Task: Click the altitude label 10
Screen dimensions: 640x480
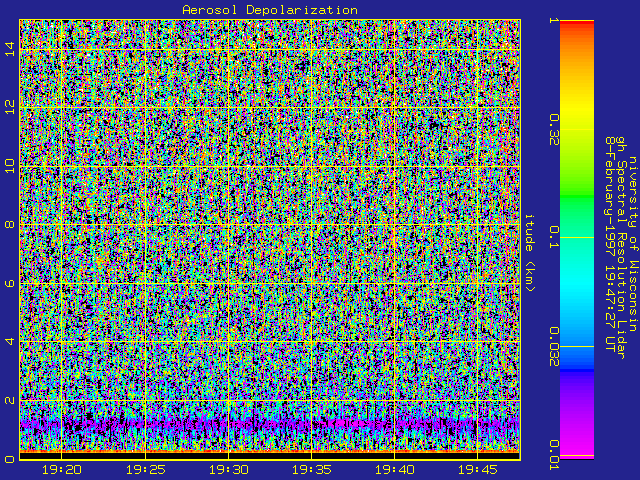Action: [x=10, y=166]
